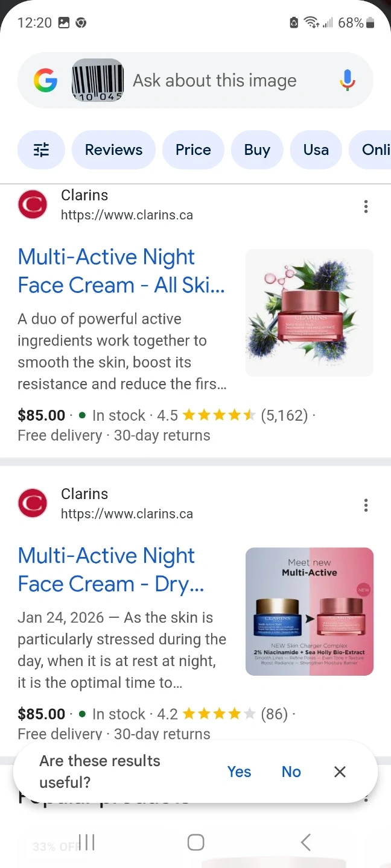Open three-dot menu for first Clarins result
The height and width of the screenshot is (868, 391).
click(x=366, y=207)
